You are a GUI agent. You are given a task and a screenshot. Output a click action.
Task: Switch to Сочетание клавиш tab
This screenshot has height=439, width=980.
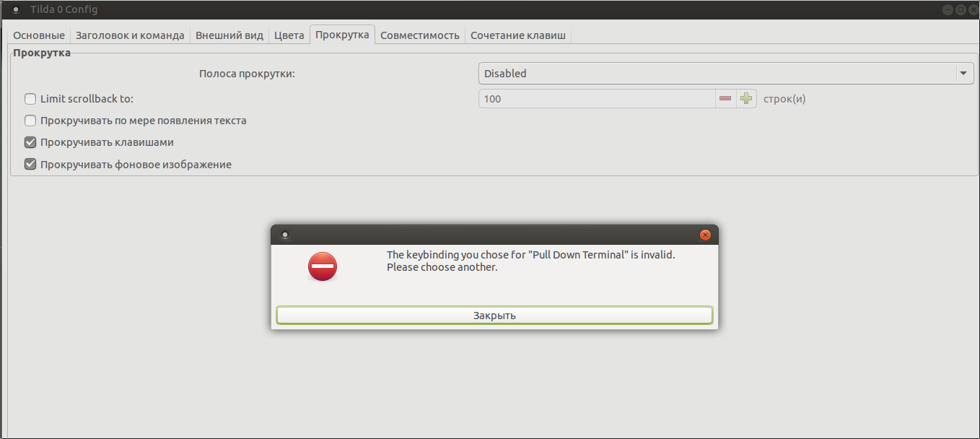518,35
